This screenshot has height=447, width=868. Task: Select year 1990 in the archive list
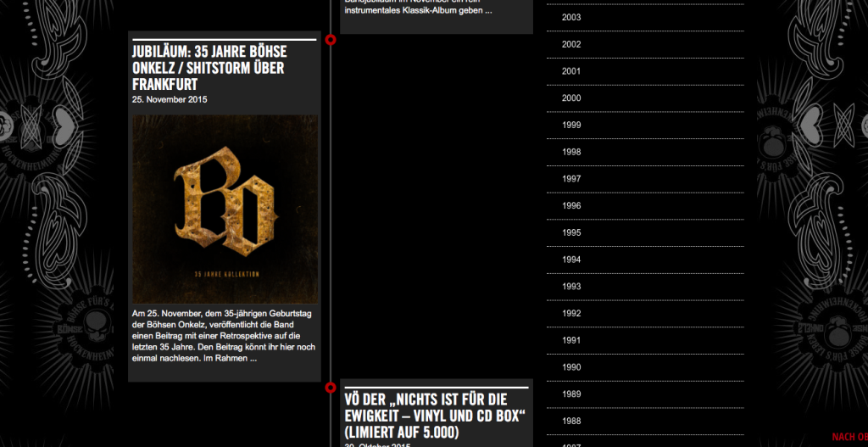pos(571,367)
